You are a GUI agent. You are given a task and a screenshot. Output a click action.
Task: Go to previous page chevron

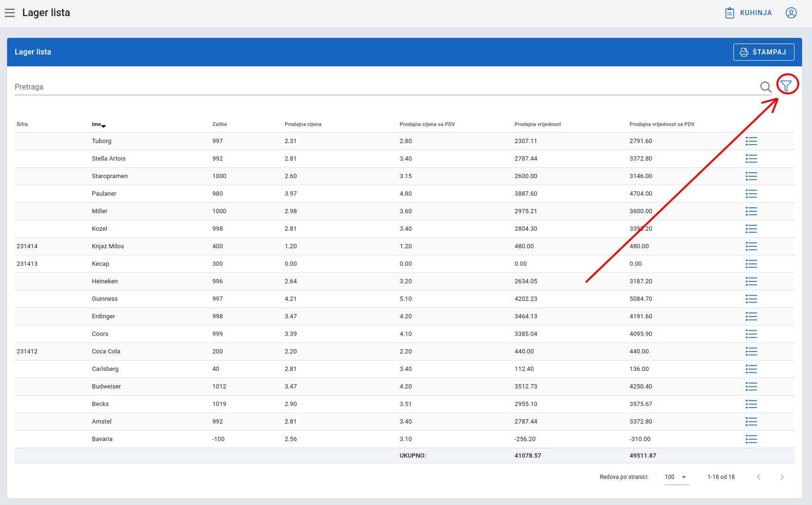pos(758,477)
